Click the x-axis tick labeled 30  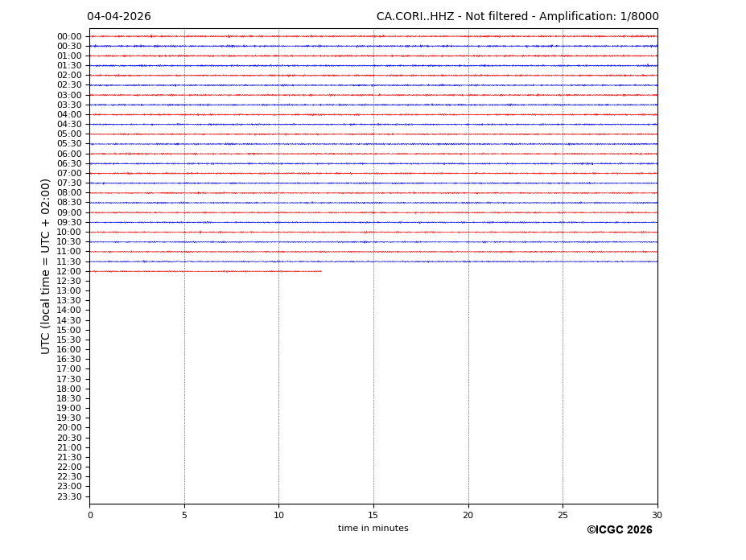(657, 515)
